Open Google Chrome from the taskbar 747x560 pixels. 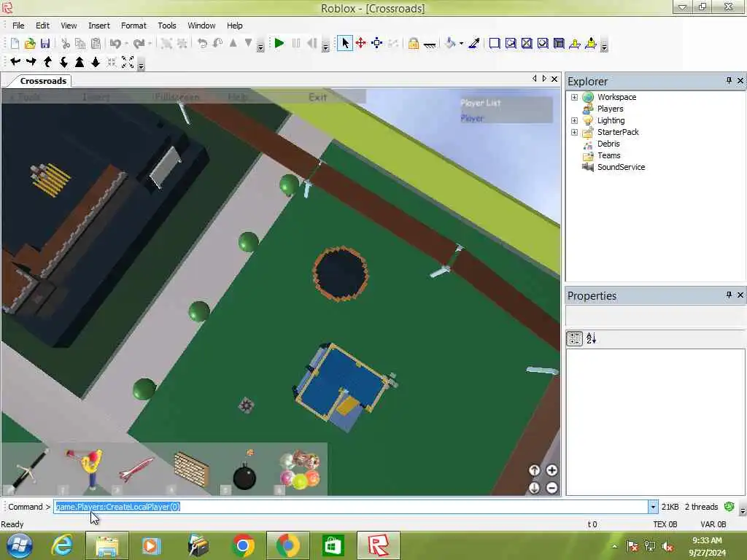tap(243, 545)
